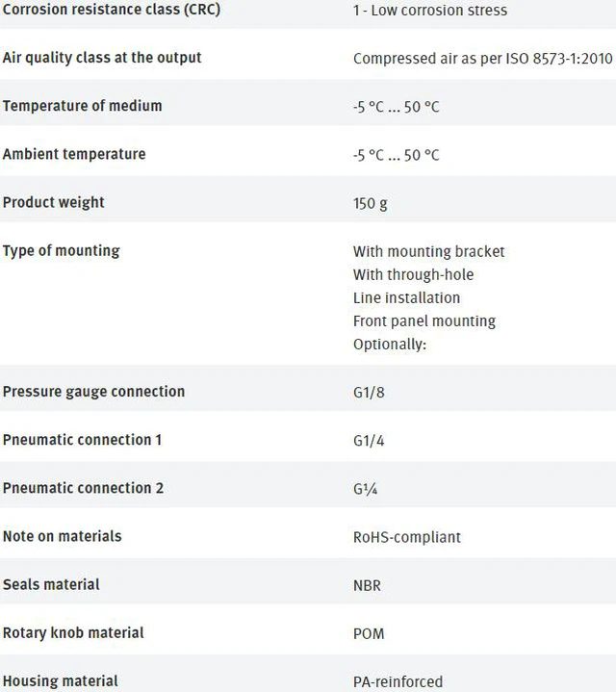The width and height of the screenshot is (616, 692).
Task: Select 'With through-hole' text
Action: tap(413, 275)
